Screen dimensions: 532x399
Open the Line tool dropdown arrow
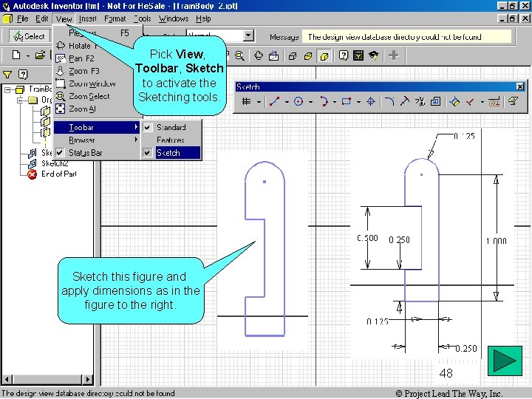click(x=287, y=102)
